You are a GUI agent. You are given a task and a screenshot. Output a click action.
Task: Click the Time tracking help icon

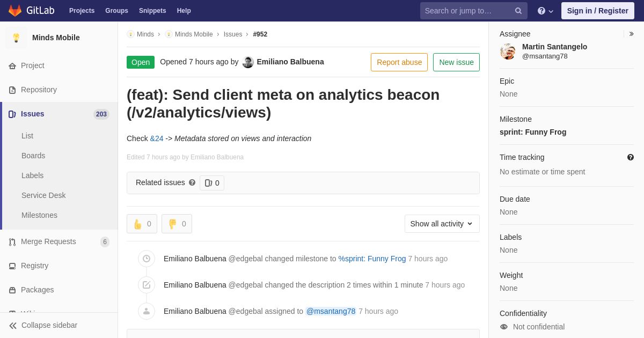[631, 157]
